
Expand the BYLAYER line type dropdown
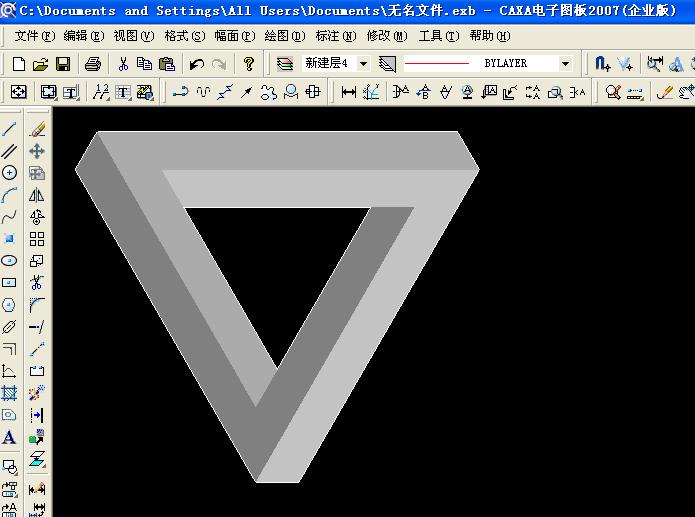pos(565,64)
